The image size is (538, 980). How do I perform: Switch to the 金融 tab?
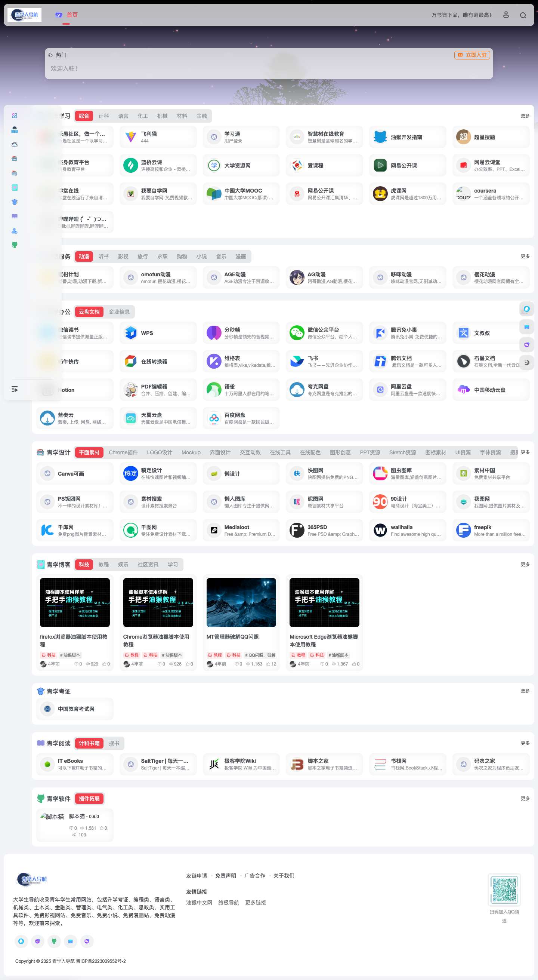tap(201, 116)
